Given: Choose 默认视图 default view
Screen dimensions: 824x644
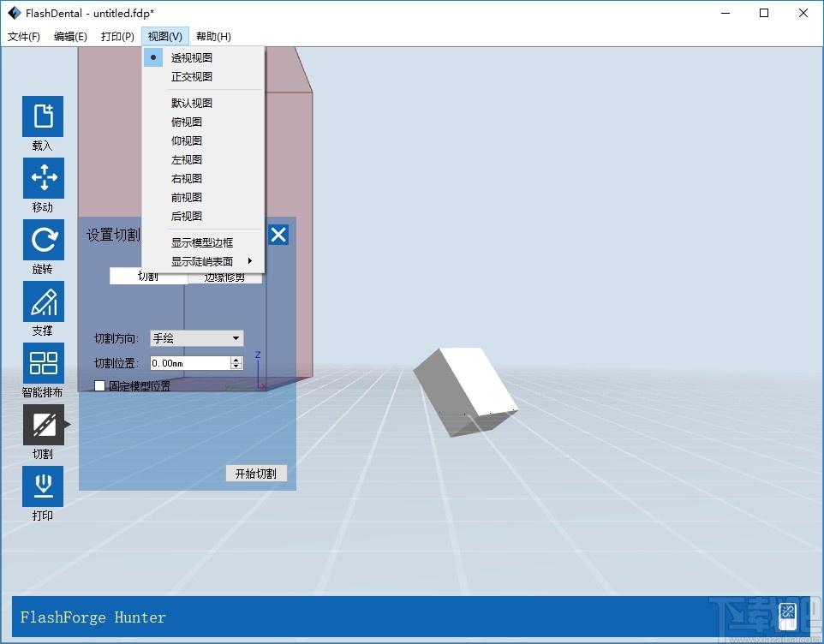Looking at the screenshot, I should tap(203, 103).
